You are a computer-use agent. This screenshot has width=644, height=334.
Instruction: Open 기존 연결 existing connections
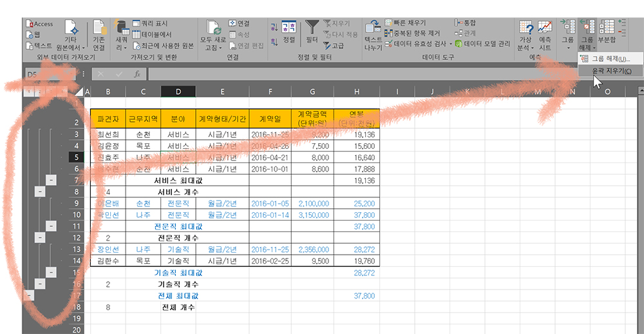point(99,35)
